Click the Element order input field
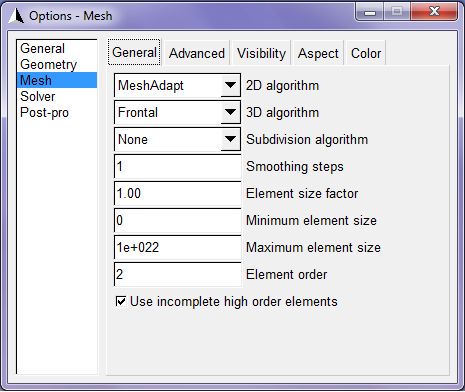465x392 pixels. click(x=178, y=274)
